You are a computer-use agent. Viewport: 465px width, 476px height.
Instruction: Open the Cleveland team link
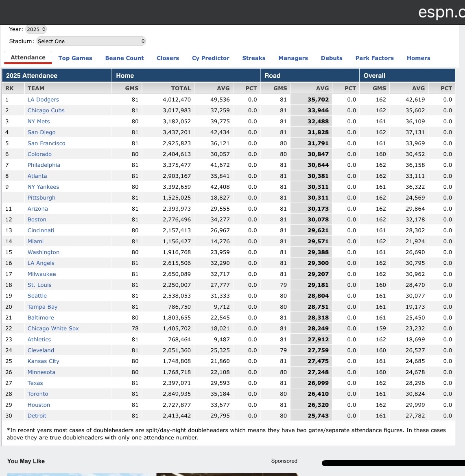click(x=41, y=350)
